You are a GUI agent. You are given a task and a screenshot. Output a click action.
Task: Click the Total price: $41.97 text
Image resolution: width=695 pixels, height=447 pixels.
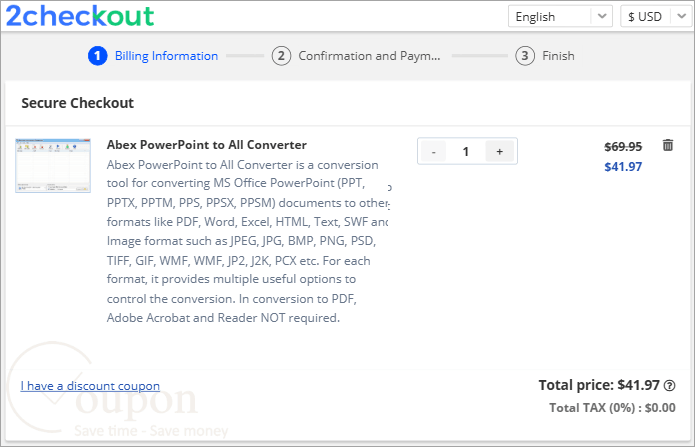click(599, 385)
